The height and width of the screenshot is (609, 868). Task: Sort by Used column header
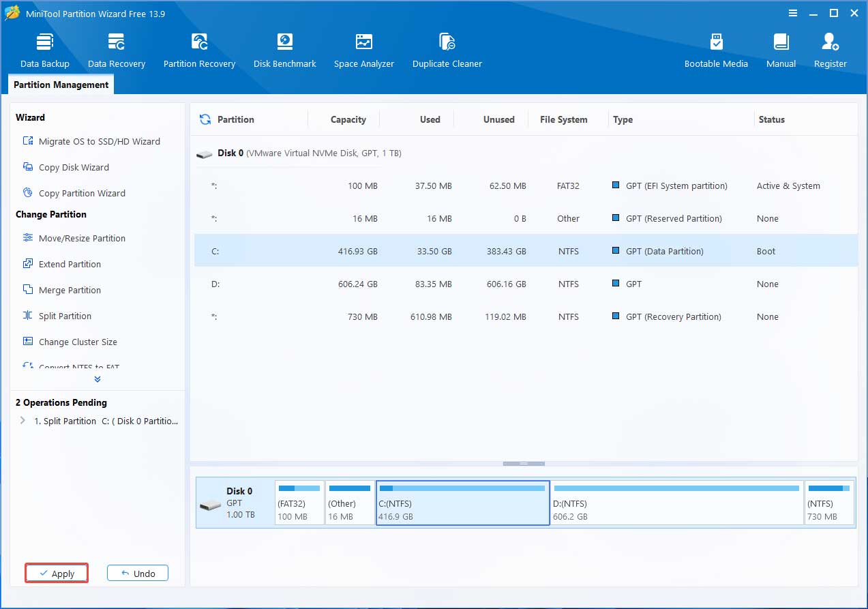click(x=430, y=119)
